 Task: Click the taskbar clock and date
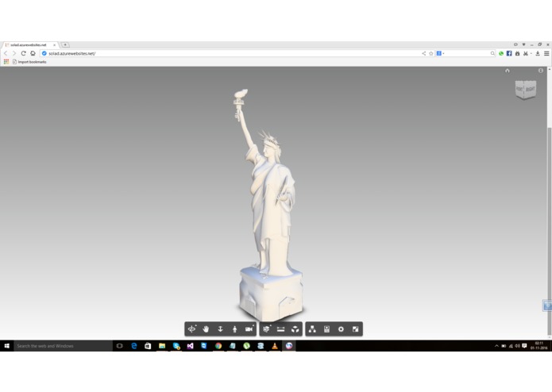tap(539, 346)
